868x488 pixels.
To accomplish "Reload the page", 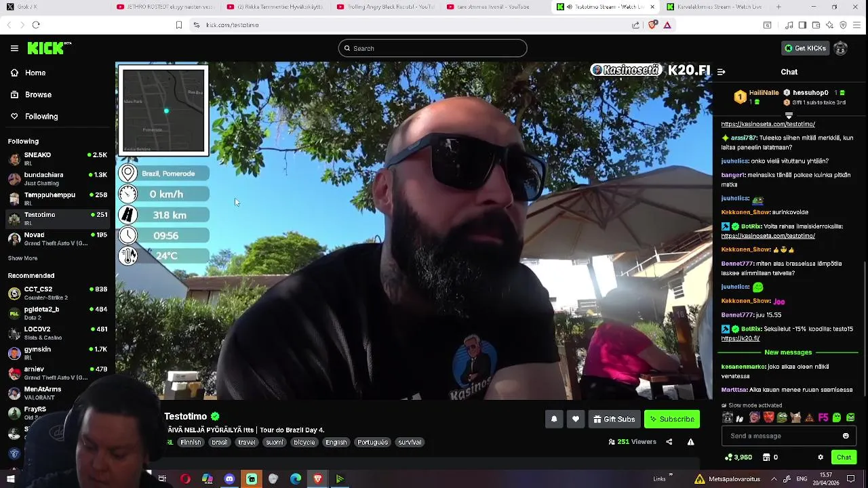I will (36, 25).
